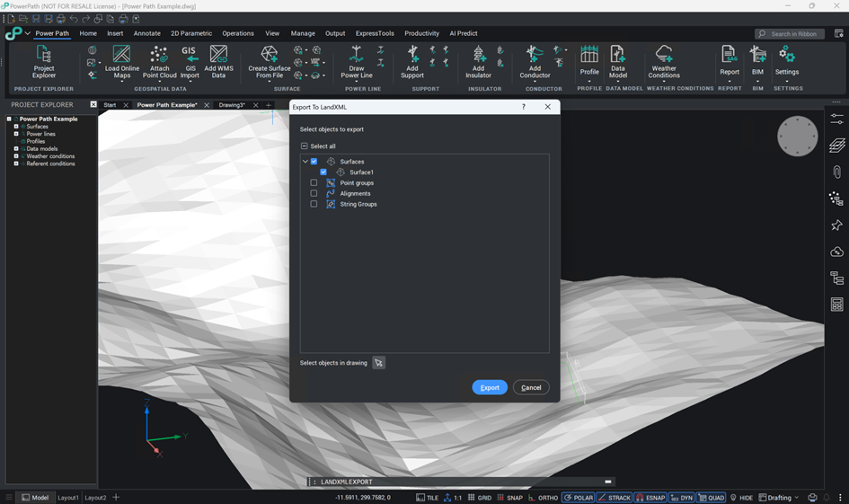Open the Attach Point Cloud tool
This screenshot has height=504, width=849.
[159, 56]
